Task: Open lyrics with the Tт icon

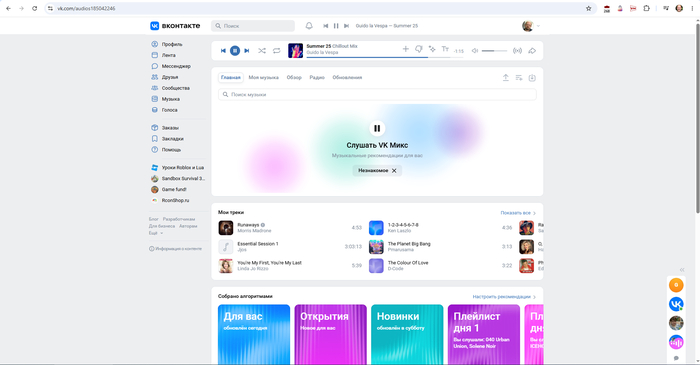Action: [x=445, y=49]
